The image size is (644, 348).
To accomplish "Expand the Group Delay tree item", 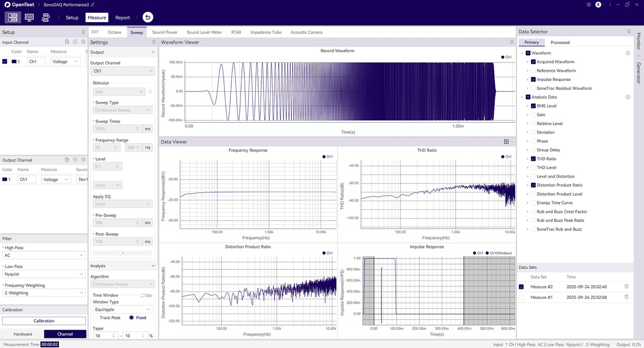I will [x=528, y=150].
